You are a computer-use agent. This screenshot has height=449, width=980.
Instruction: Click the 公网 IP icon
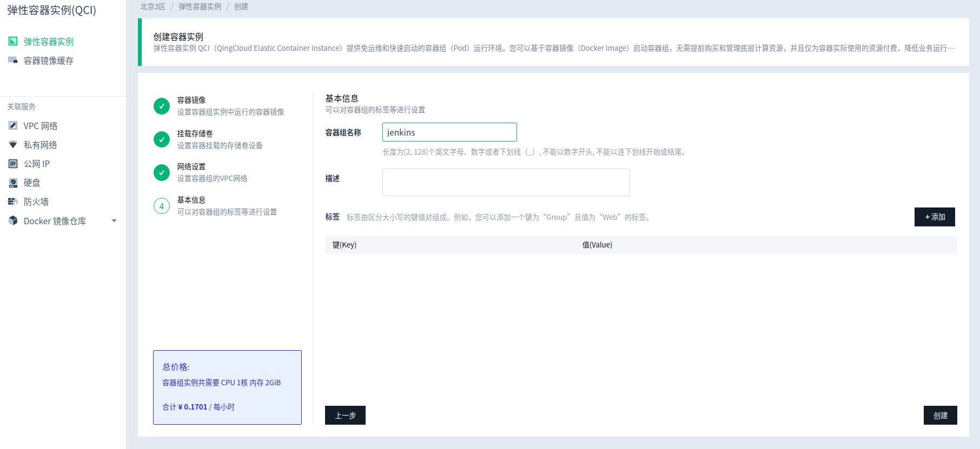(13, 163)
